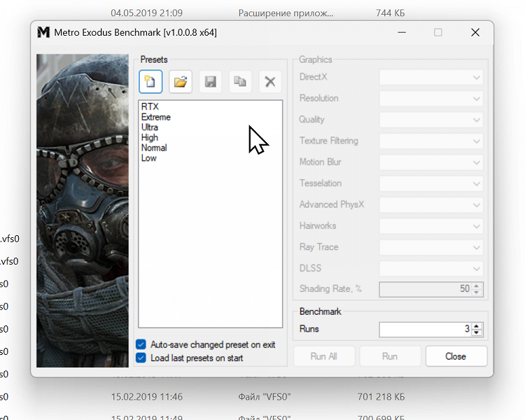Select the RTX preset
Viewport: 525px width, 420px height.
(150, 107)
